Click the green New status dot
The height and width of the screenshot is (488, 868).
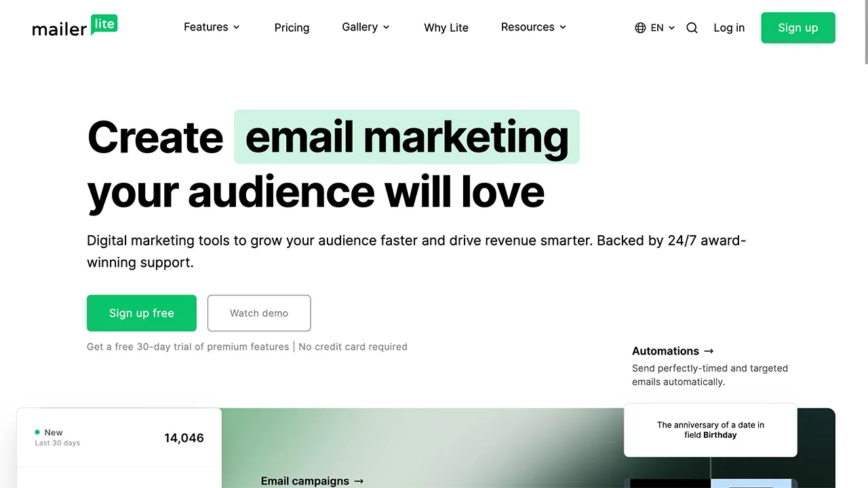(37, 432)
